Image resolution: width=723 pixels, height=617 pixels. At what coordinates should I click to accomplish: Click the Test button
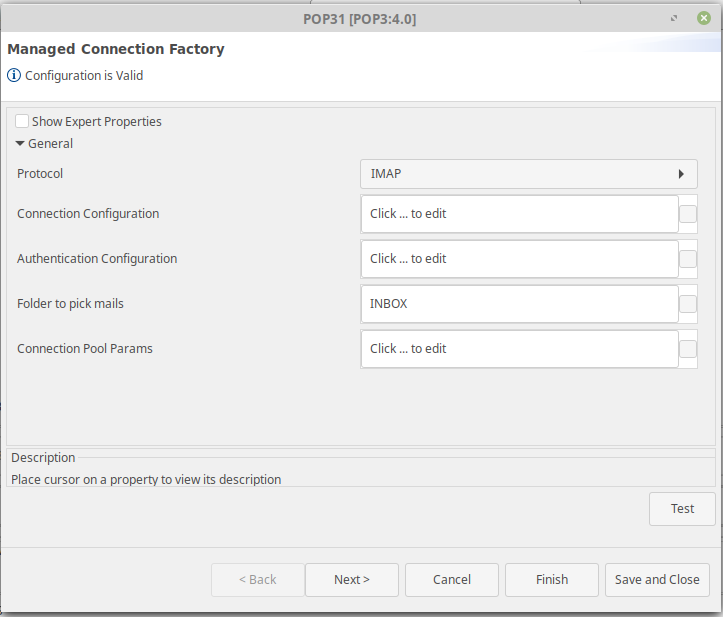click(x=682, y=509)
